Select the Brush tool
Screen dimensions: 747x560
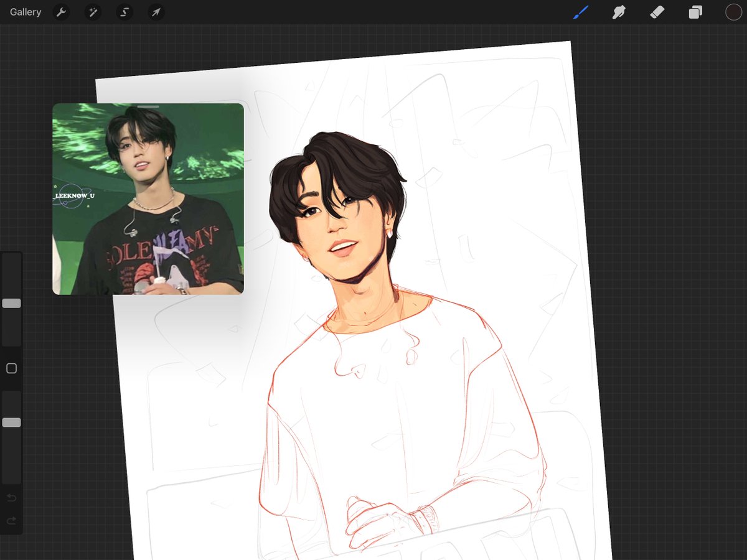point(580,12)
